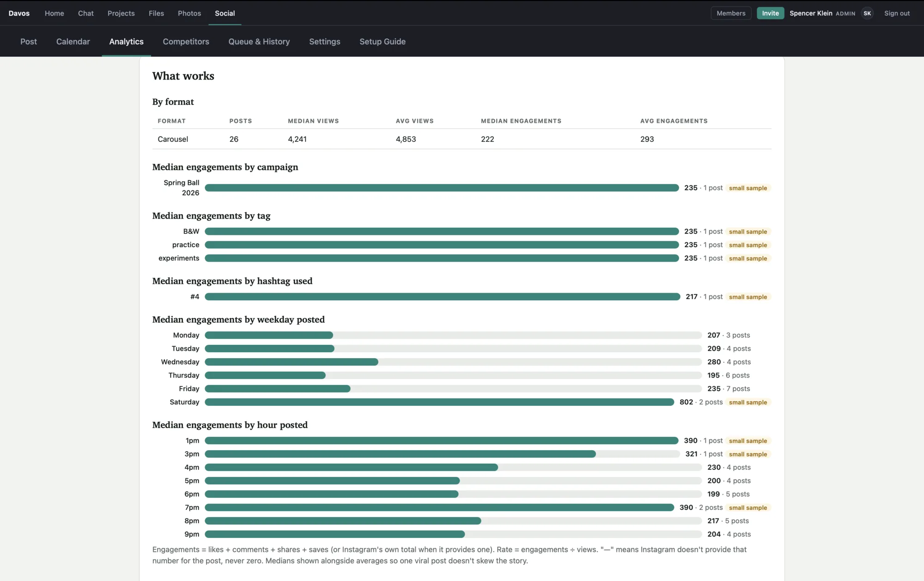The height and width of the screenshot is (581, 924).
Task: Open the Members list
Action: point(731,13)
